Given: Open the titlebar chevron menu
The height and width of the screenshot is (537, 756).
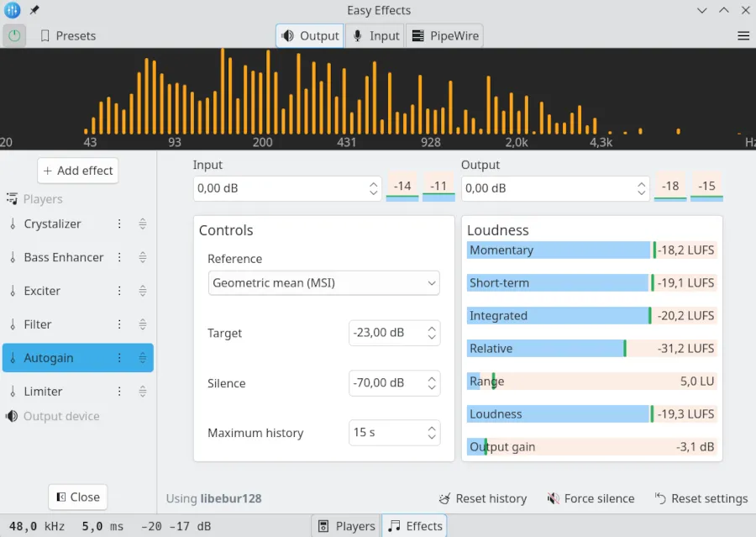Looking at the screenshot, I should pyautogui.click(x=702, y=10).
